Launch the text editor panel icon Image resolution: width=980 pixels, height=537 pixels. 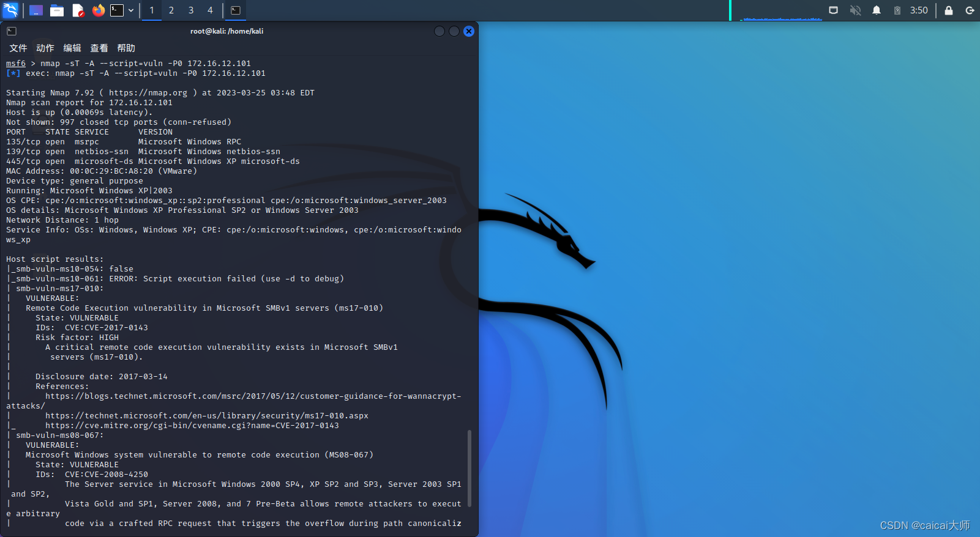78,10
